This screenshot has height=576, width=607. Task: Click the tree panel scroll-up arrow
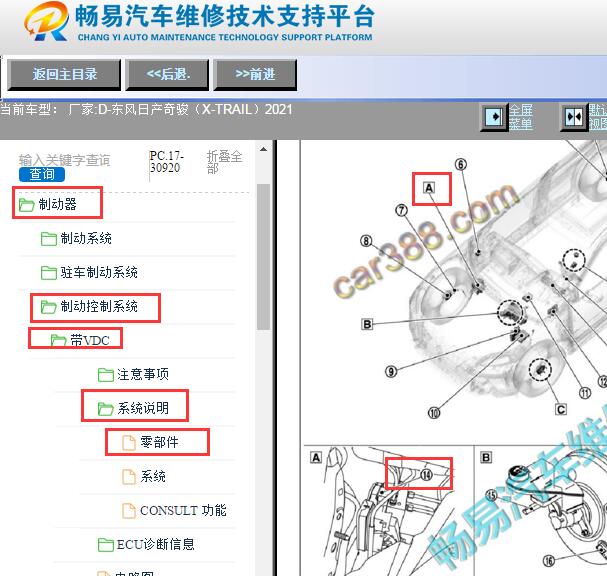tap(264, 149)
